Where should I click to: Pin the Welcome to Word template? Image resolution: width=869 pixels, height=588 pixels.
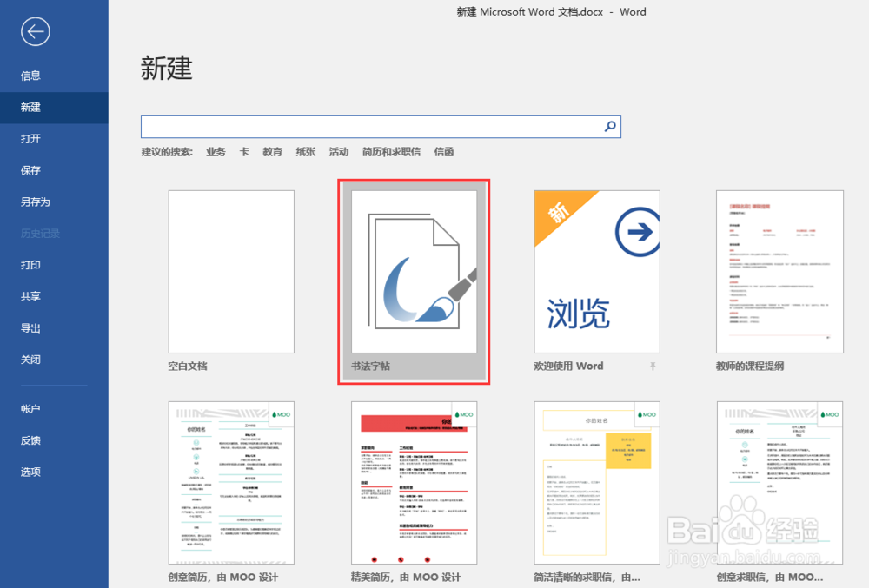653,366
